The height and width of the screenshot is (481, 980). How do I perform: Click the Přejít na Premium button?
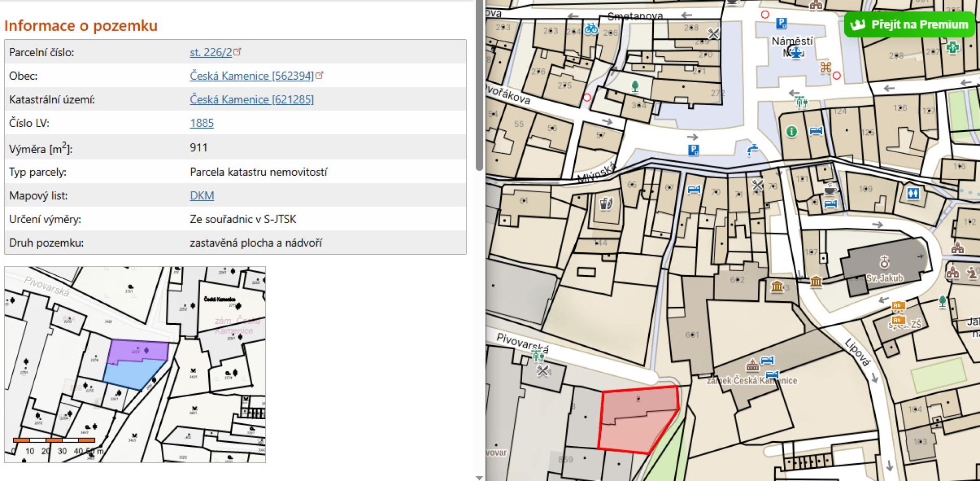[909, 25]
